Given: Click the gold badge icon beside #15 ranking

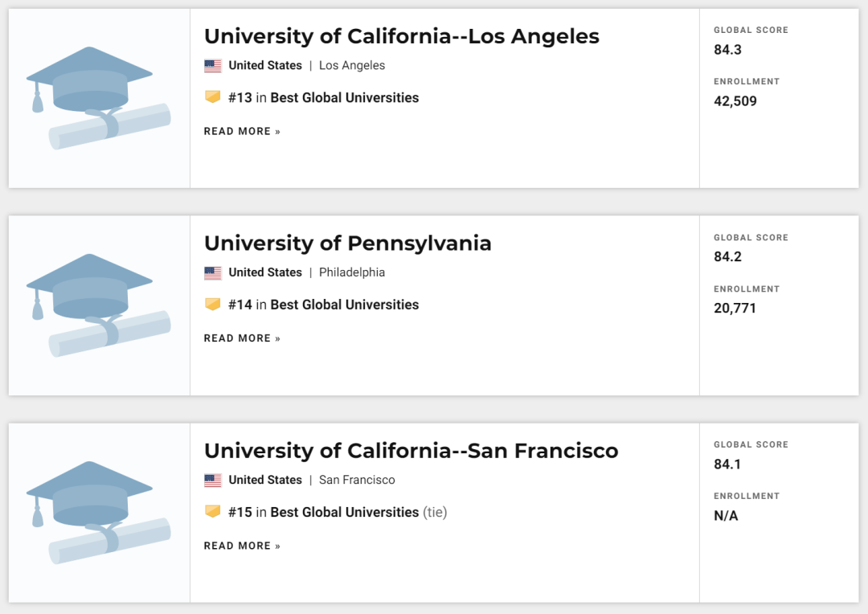Looking at the screenshot, I should point(213,512).
